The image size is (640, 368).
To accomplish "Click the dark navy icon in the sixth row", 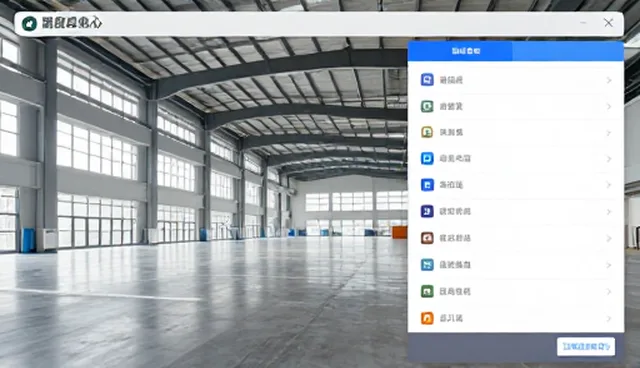I will pyautogui.click(x=427, y=211).
